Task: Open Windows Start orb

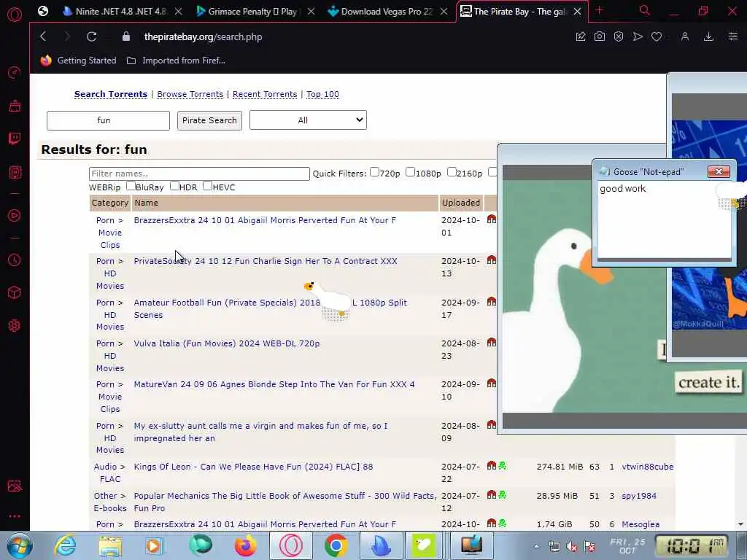Action: [20, 545]
